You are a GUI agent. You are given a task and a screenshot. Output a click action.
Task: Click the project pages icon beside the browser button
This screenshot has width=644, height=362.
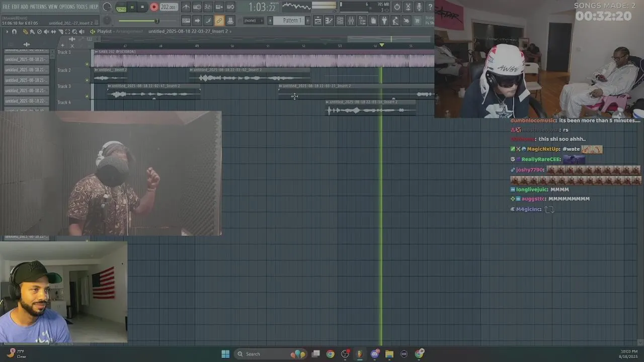point(373,21)
